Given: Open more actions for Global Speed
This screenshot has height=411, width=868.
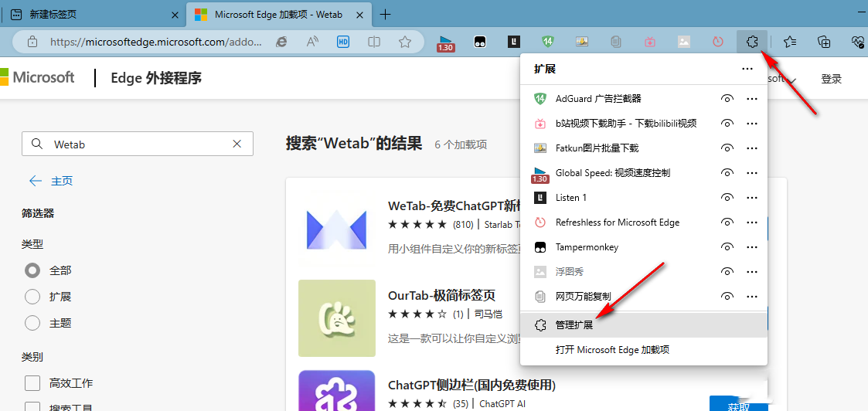Looking at the screenshot, I should [x=752, y=172].
